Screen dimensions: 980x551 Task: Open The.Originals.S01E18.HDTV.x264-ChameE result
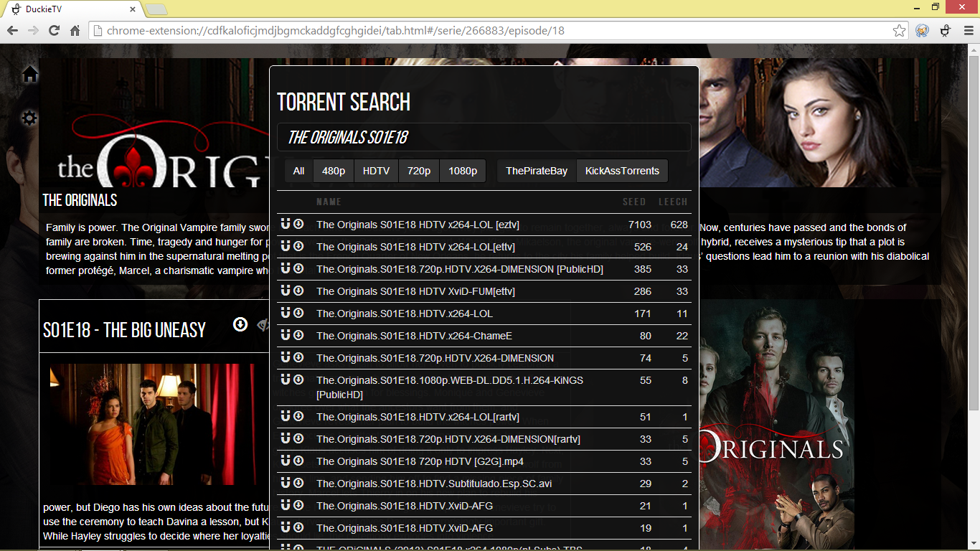point(414,336)
